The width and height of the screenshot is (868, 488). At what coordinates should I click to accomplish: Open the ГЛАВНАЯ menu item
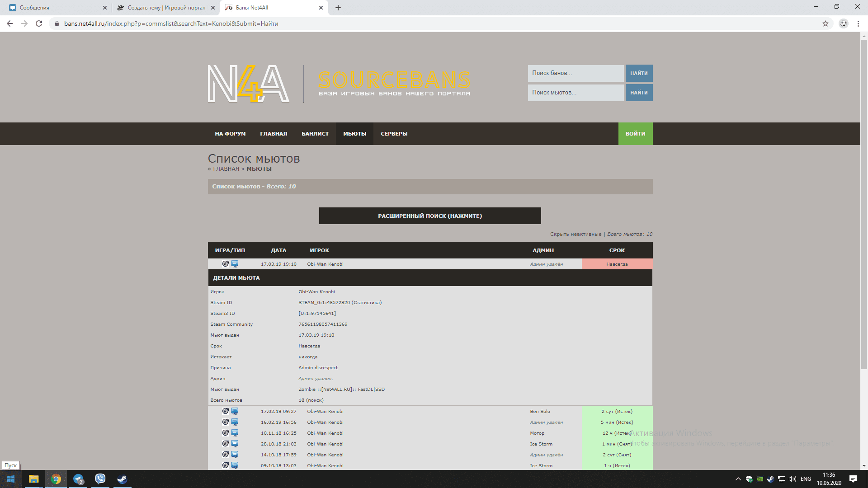click(x=274, y=134)
